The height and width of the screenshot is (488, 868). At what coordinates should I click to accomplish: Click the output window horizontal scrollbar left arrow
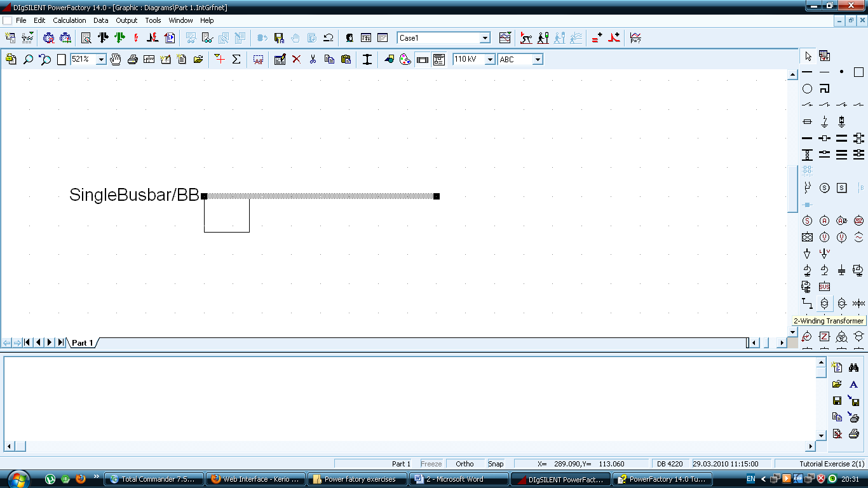(x=9, y=447)
